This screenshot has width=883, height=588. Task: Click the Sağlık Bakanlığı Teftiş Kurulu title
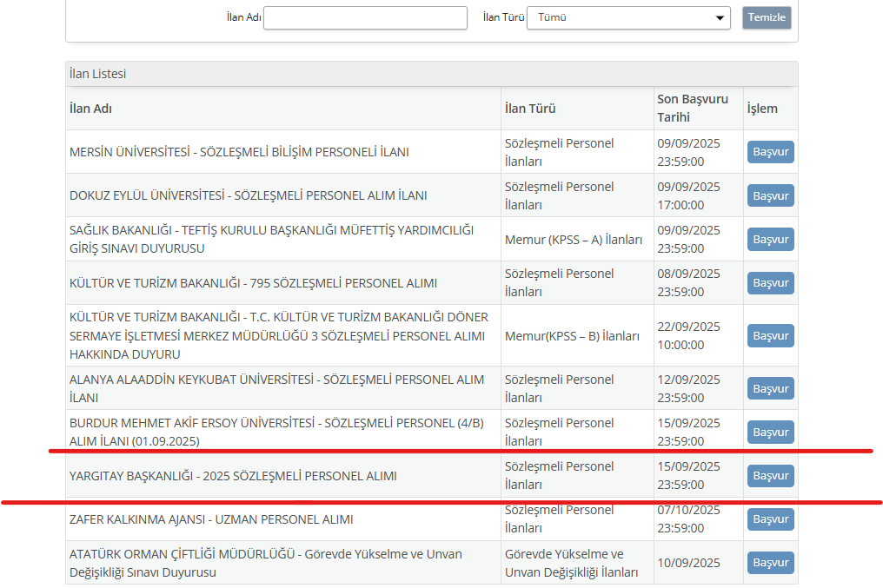(x=271, y=239)
